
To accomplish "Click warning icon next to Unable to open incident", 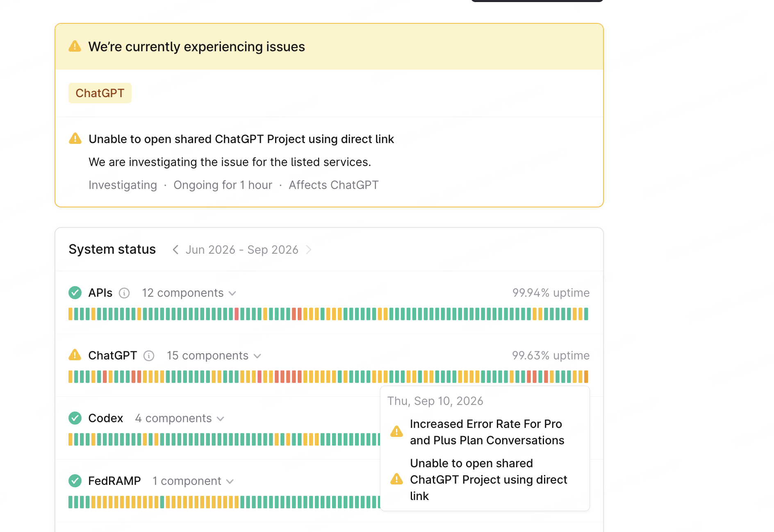I will pyautogui.click(x=75, y=139).
